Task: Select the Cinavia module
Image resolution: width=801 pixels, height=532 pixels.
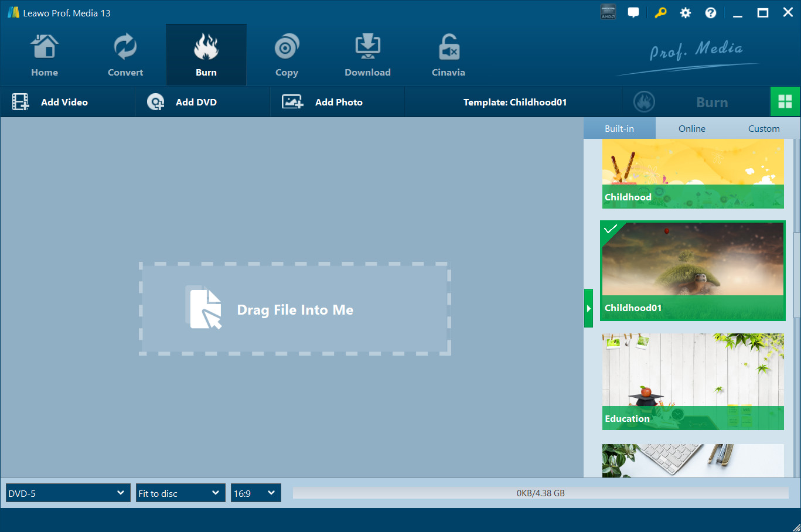Action: point(448,54)
